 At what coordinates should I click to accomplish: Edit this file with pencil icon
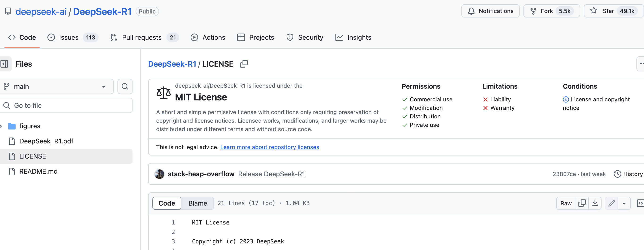611,203
